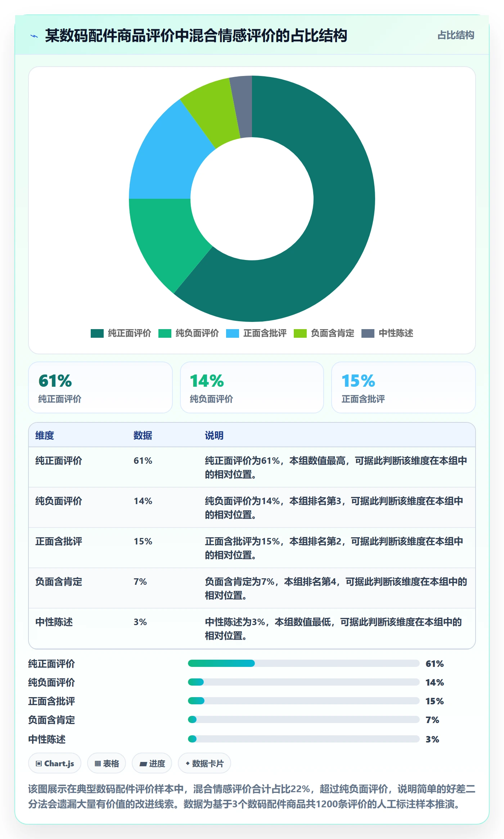
Task: Click the 维度 column header
Action: [x=45, y=435]
